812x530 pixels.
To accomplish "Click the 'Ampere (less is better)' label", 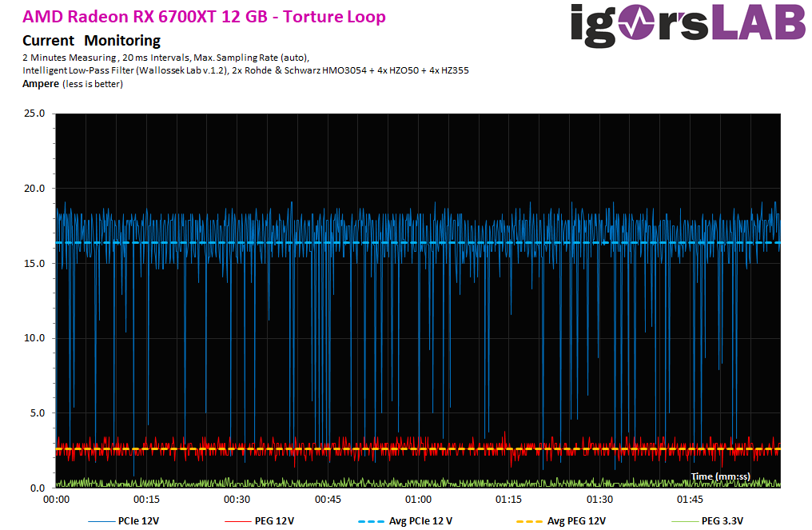I will pos(73,84).
